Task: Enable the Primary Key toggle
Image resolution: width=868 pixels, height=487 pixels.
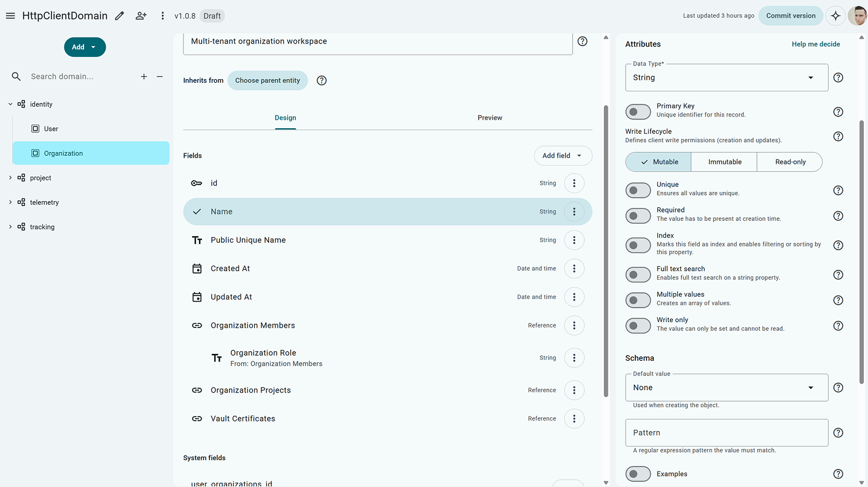Action: (x=638, y=112)
